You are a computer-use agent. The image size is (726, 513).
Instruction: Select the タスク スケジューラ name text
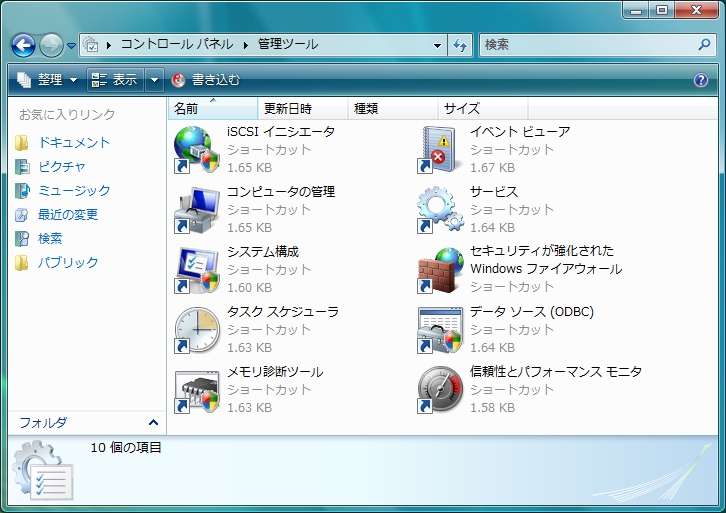click(283, 312)
